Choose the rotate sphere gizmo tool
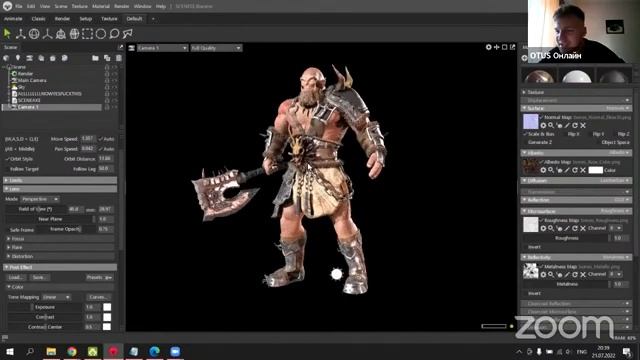Viewport: 640px width, 360px height. point(34,34)
